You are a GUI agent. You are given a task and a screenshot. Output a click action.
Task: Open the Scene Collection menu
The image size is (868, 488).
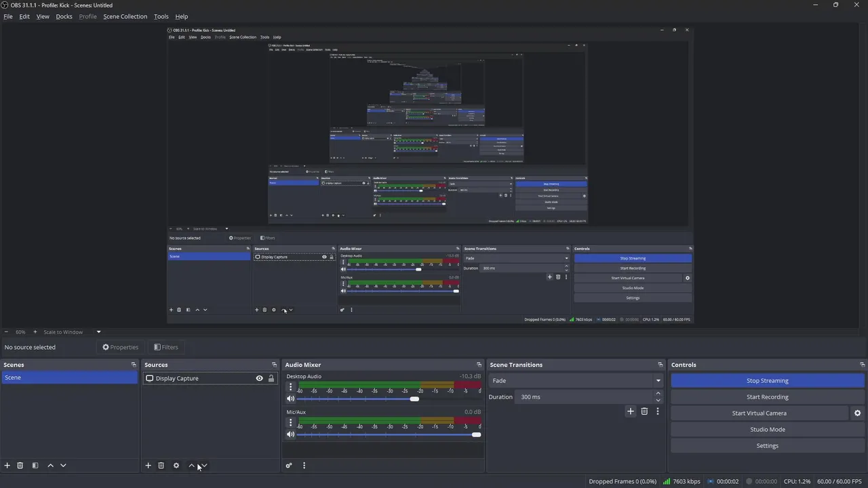pos(125,16)
